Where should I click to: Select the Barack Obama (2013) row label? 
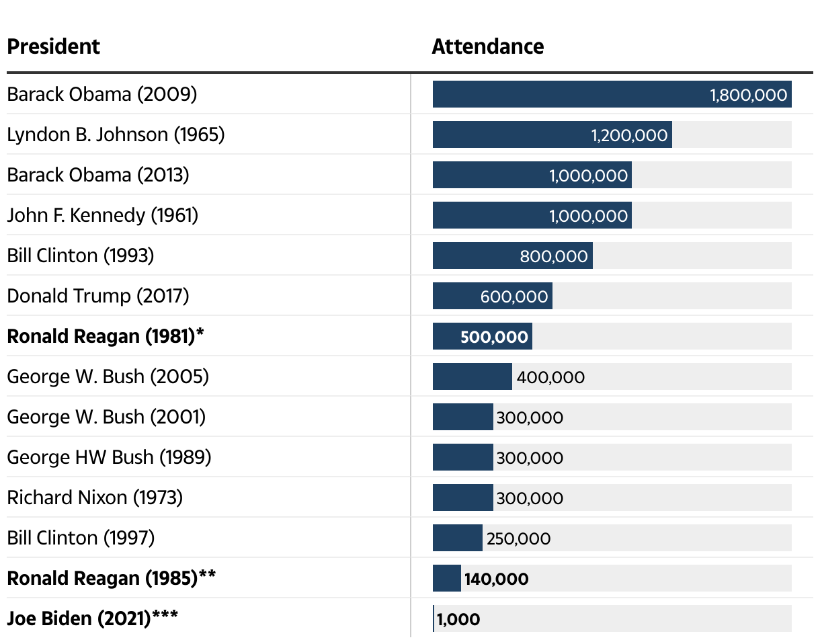98,175
